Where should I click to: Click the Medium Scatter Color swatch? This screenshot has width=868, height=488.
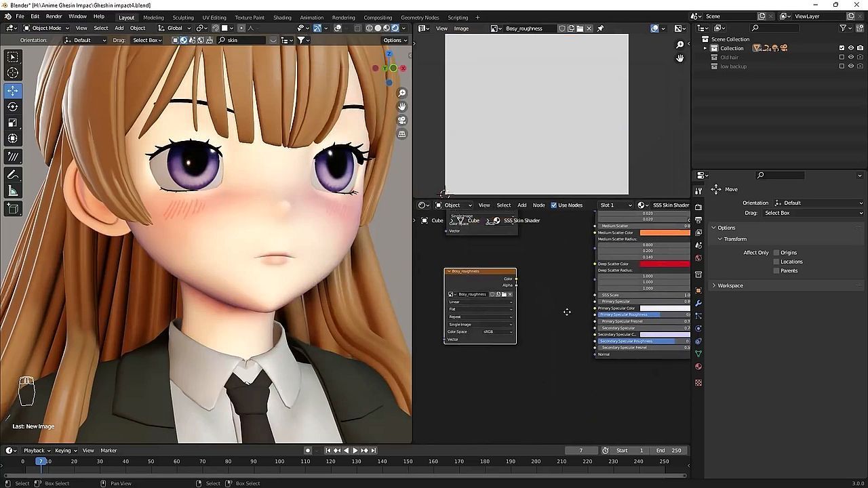click(665, 232)
